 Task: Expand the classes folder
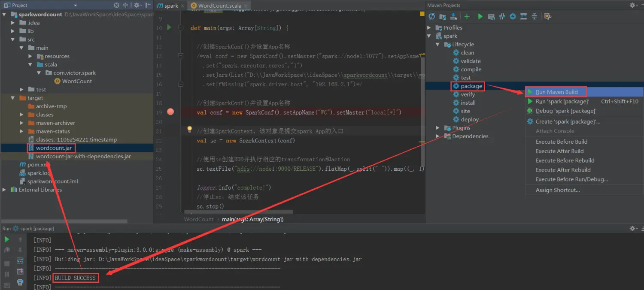pos(21,115)
